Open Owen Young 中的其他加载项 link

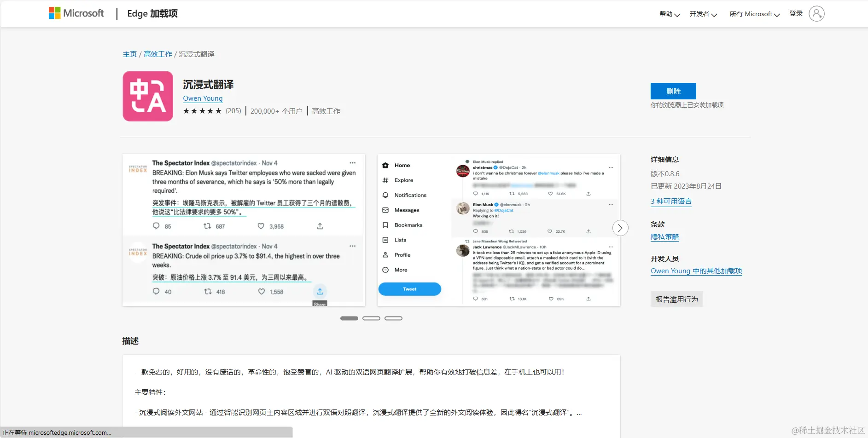(696, 271)
